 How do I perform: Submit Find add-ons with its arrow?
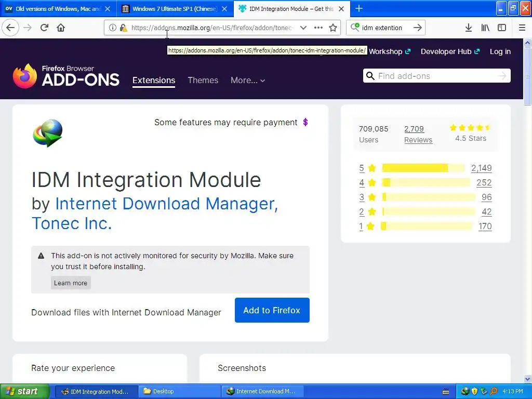coord(502,76)
